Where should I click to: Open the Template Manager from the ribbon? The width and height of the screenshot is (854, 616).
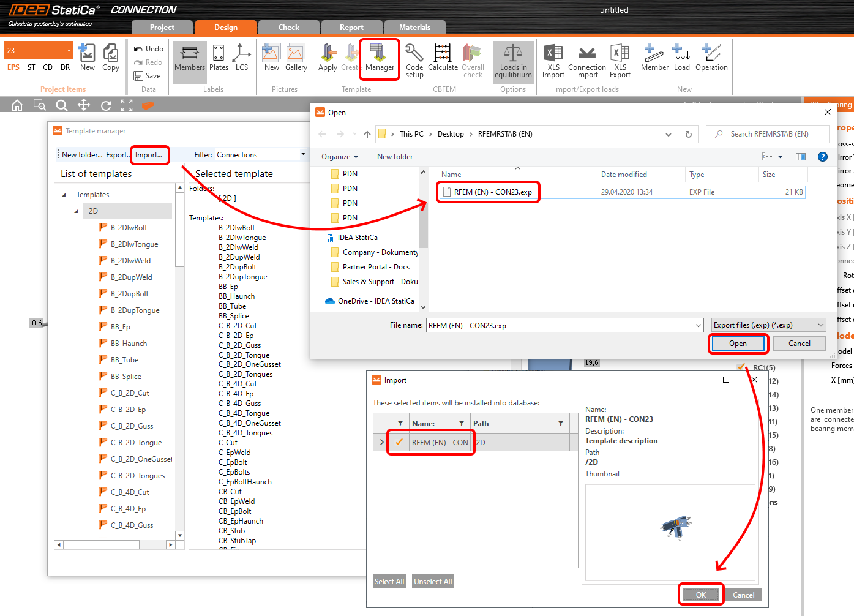coord(379,58)
